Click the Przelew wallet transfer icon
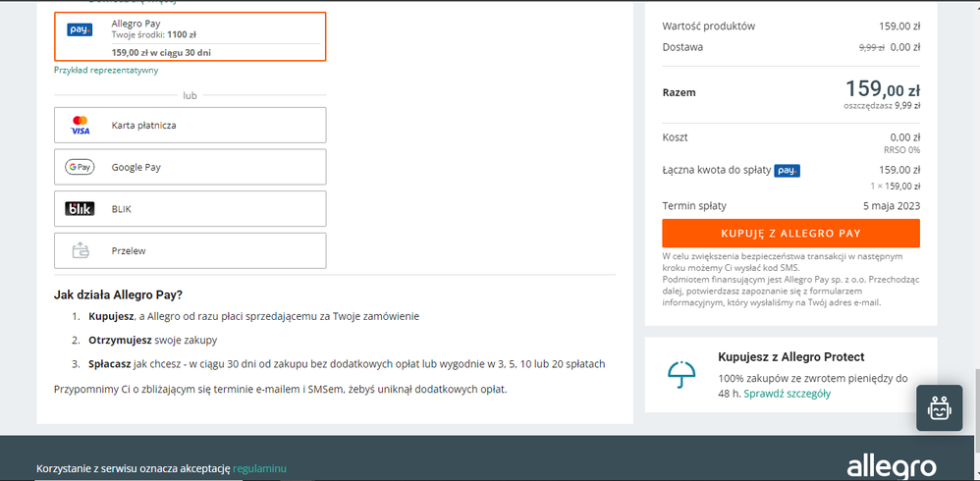 [x=80, y=250]
